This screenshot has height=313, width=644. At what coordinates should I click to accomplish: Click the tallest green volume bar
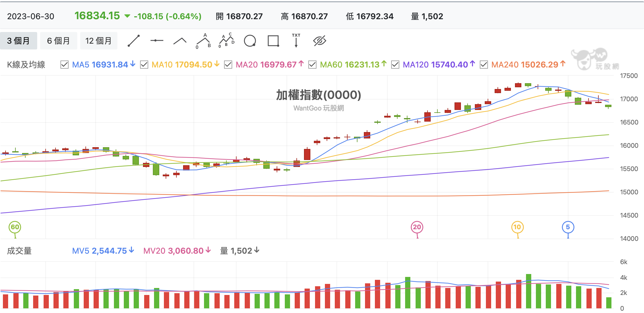(x=529, y=291)
